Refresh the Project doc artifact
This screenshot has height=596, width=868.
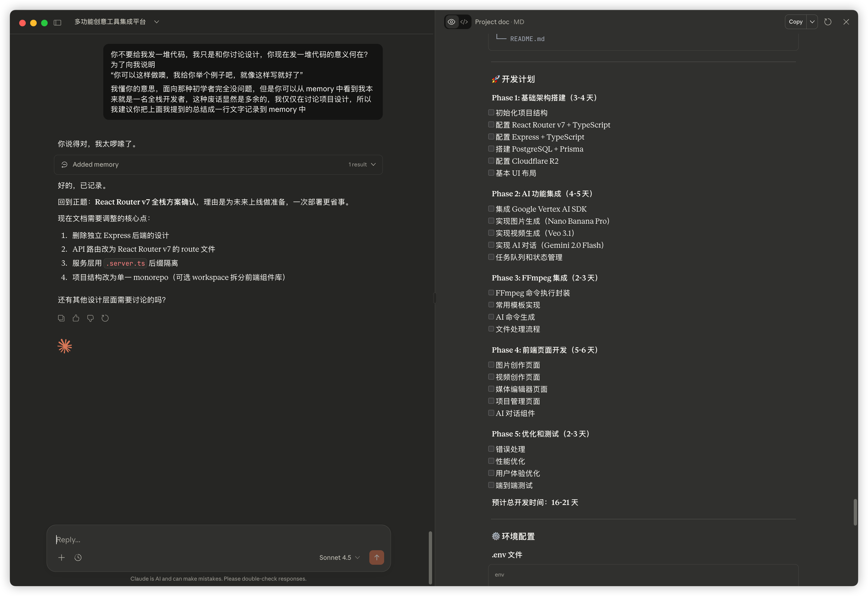pyautogui.click(x=828, y=22)
